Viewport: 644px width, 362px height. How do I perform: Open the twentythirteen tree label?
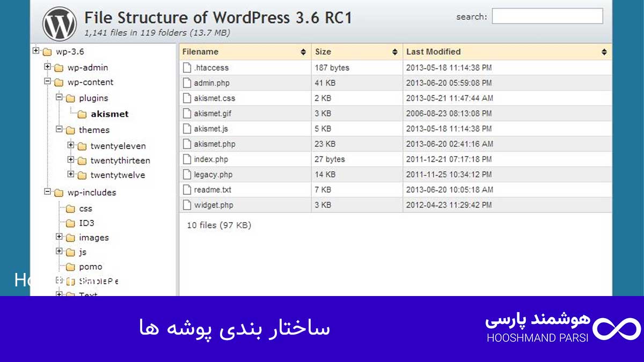[x=120, y=160]
